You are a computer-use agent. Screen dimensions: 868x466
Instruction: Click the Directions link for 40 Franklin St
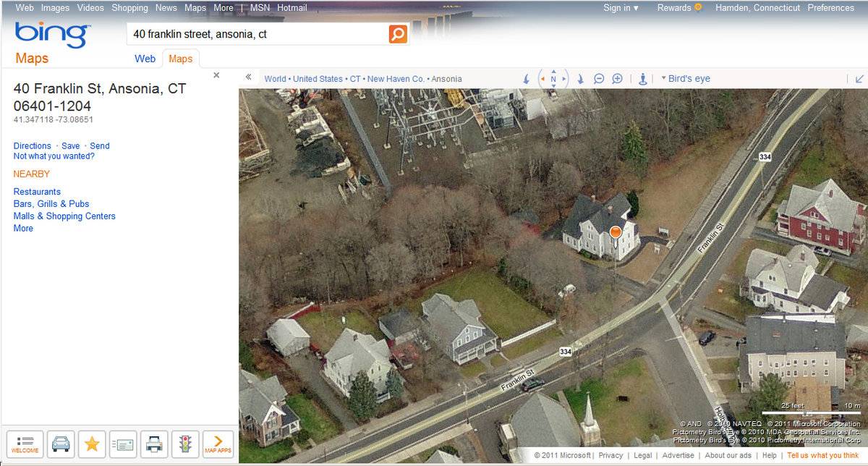click(32, 145)
